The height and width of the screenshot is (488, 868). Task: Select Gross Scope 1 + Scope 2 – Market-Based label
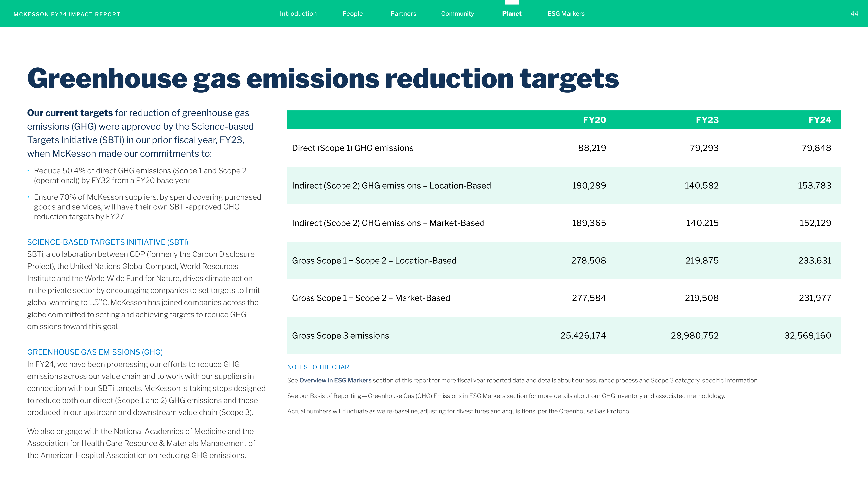pos(371,298)
